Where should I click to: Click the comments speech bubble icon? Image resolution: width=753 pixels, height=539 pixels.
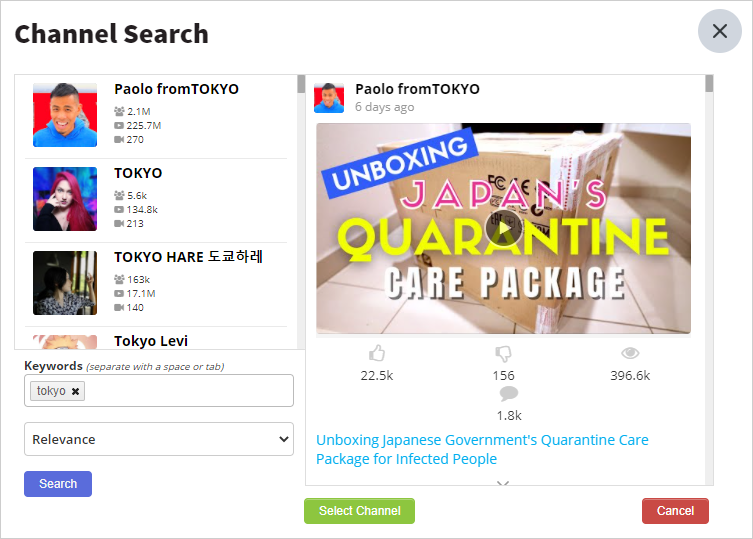pos(509,393)
